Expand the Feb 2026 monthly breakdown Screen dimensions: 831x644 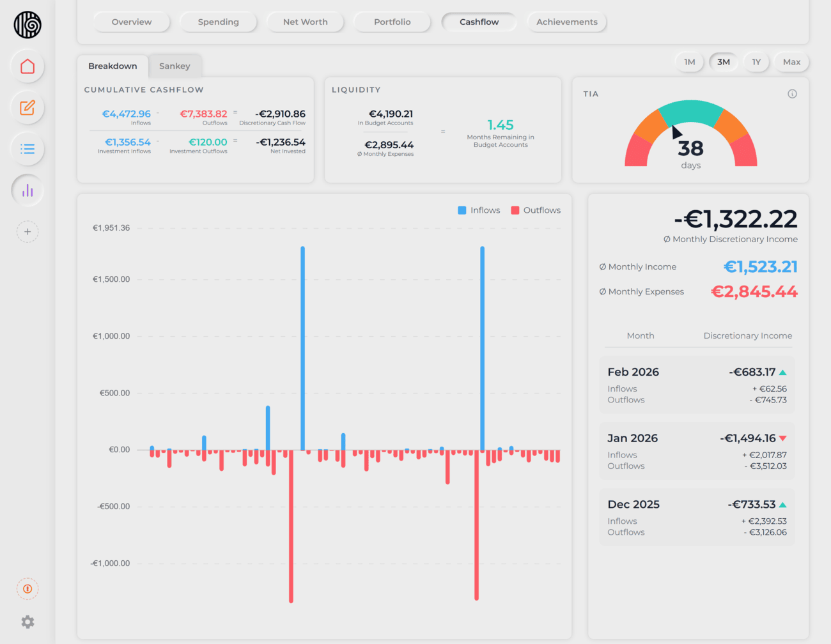pos(697,385)
